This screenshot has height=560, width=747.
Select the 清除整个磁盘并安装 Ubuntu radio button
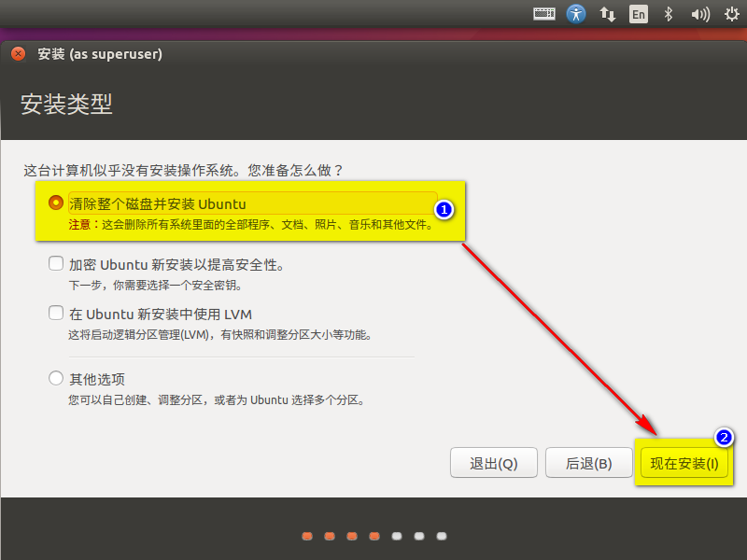[x=55, y=203]
